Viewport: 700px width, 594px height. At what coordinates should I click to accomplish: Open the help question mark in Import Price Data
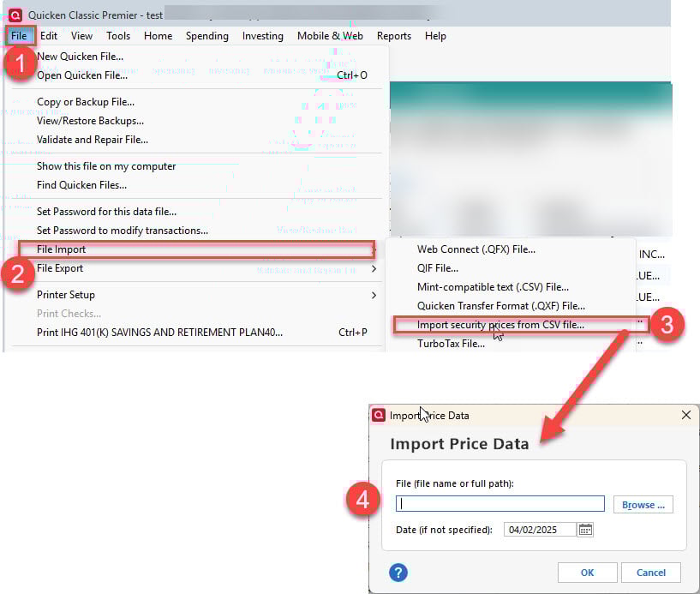(398, 573)
